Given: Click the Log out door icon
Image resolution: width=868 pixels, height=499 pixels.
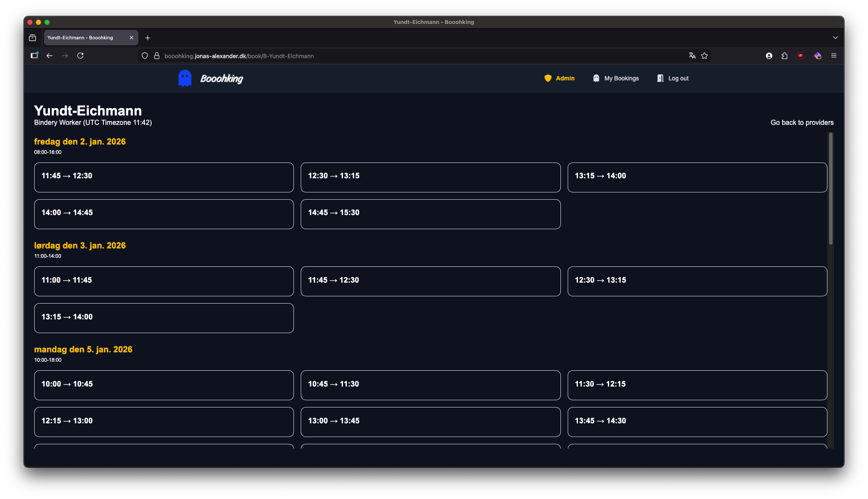Looking at the screenshot, I should [x=660, y=78].
